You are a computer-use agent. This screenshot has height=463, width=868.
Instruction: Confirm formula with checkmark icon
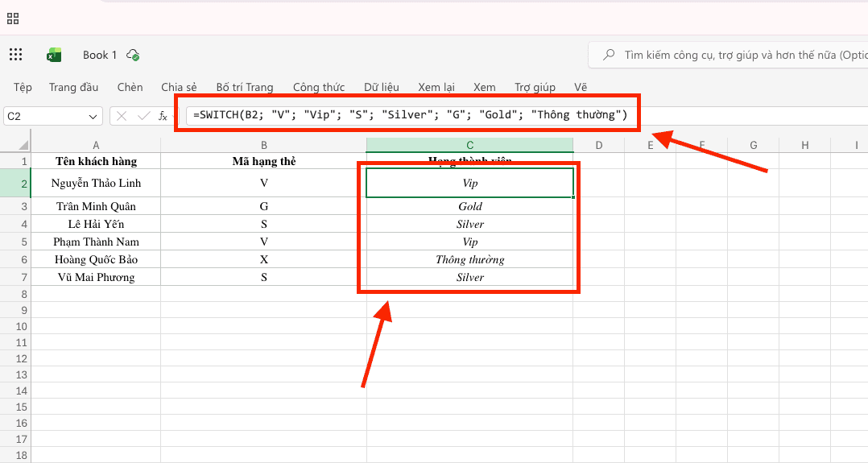coord(143,116)
